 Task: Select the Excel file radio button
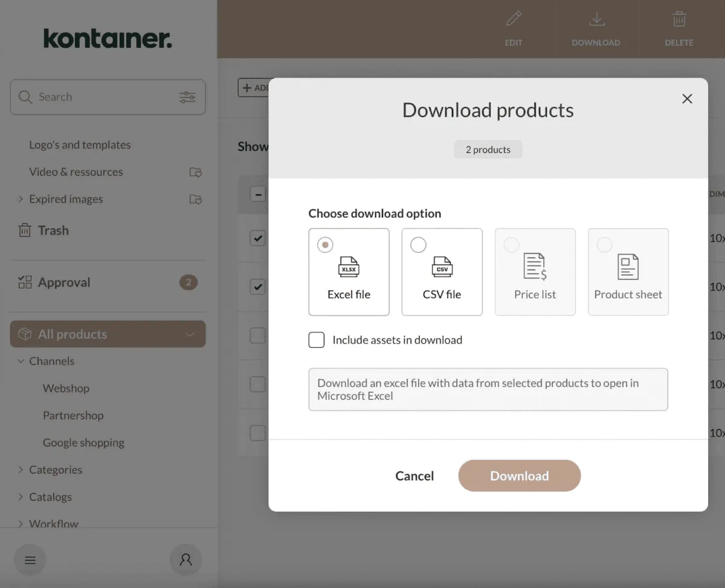325,244
